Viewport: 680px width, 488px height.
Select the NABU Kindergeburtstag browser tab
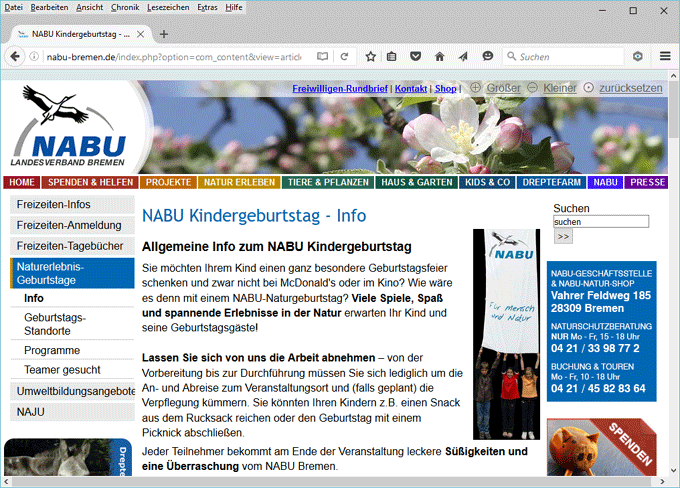pyautogui.click(x=80, y=34)
